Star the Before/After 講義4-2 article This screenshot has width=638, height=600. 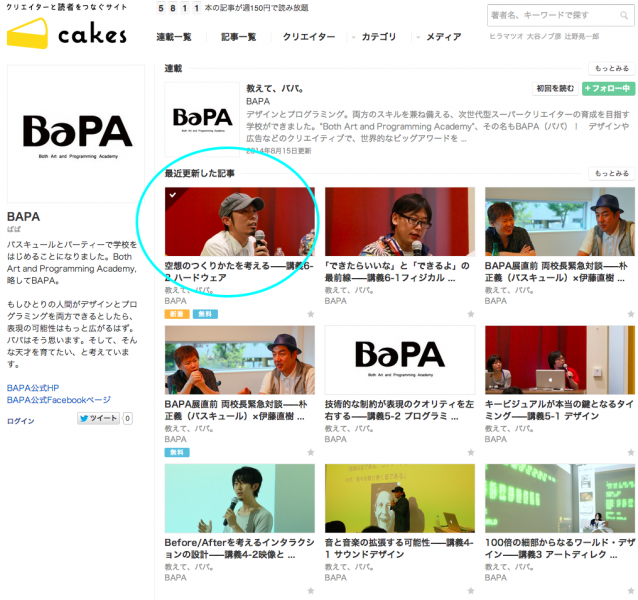(x=311, y=590)
